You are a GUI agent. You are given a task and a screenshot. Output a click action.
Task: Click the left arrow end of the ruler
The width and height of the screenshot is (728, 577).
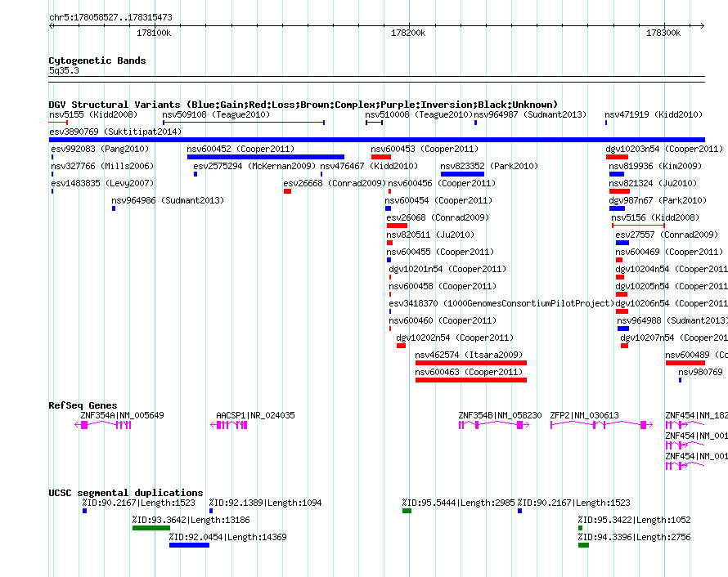[x=52, y=25]
